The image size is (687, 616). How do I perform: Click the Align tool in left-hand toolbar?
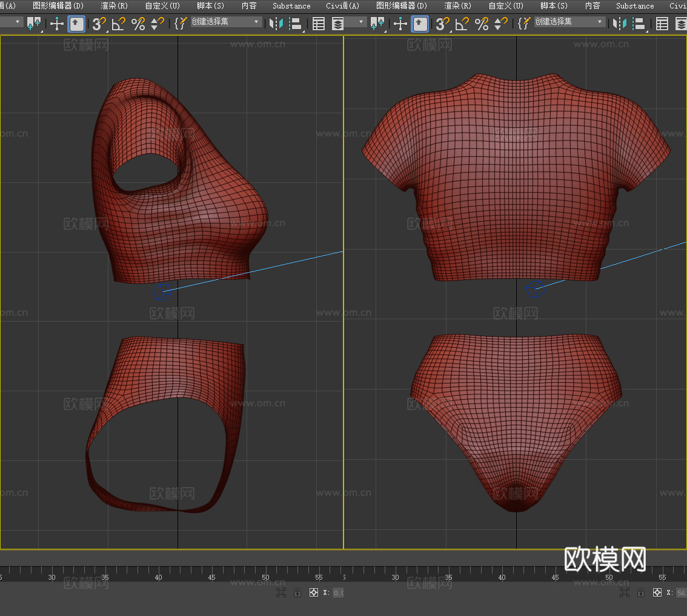pyautogui.click(x=296, y=24)
